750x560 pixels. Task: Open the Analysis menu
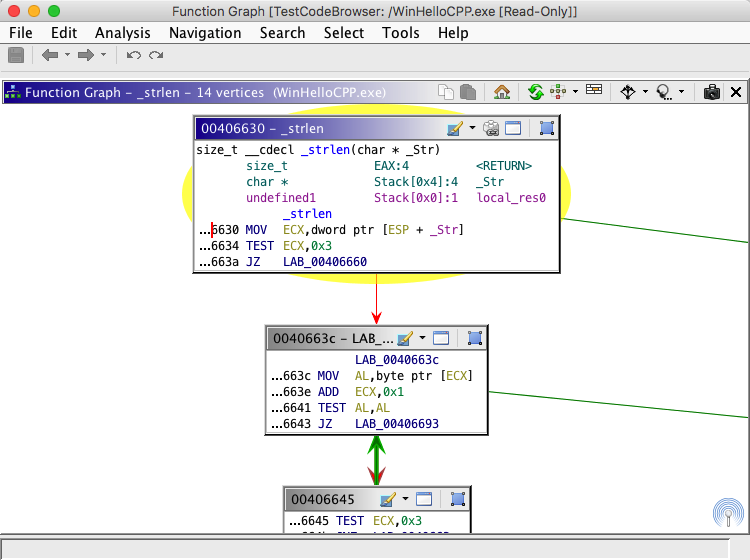click(x=122, y=33)
